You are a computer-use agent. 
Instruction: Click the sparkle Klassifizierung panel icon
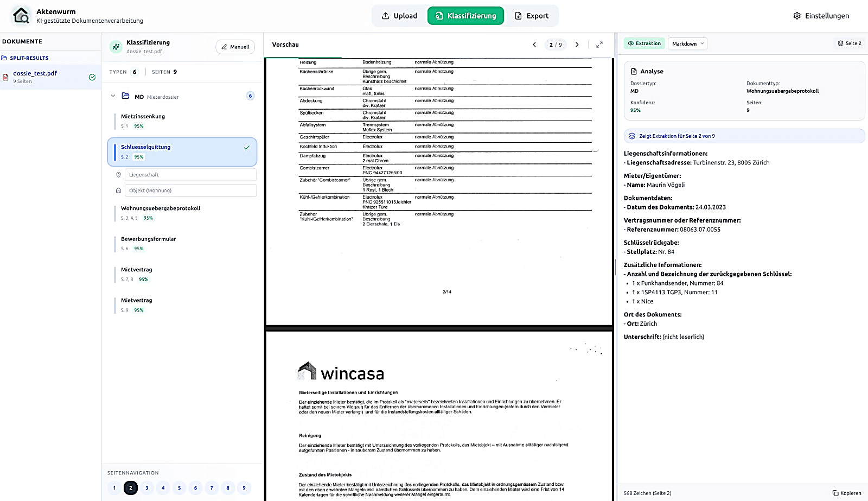coord(116,47)
